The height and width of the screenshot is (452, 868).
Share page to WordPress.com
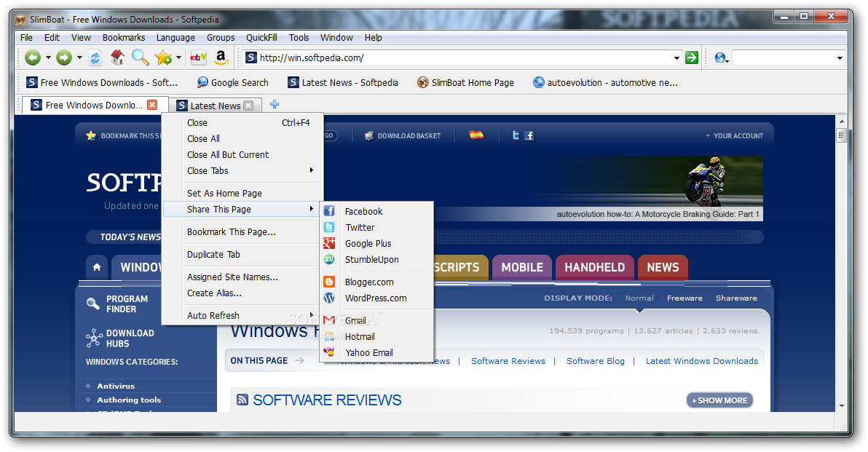point(376,298)
